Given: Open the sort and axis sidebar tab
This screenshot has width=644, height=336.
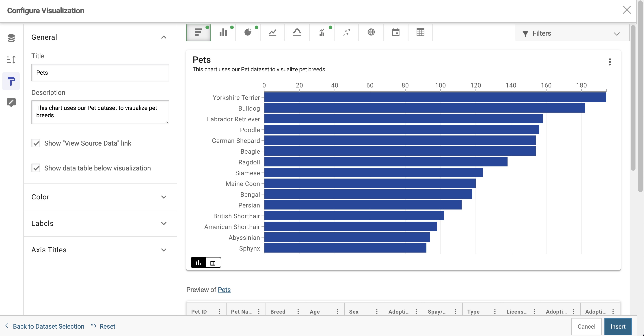Looking at the screenshot, I should point(11,59).
